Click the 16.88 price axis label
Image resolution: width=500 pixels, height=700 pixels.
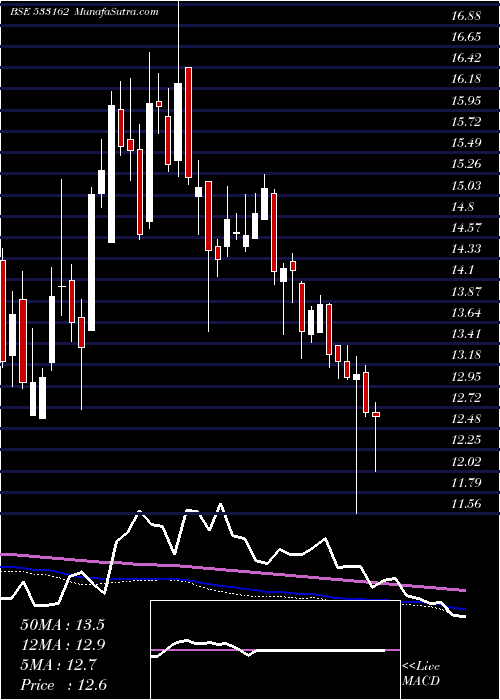[x=466, y=16]
